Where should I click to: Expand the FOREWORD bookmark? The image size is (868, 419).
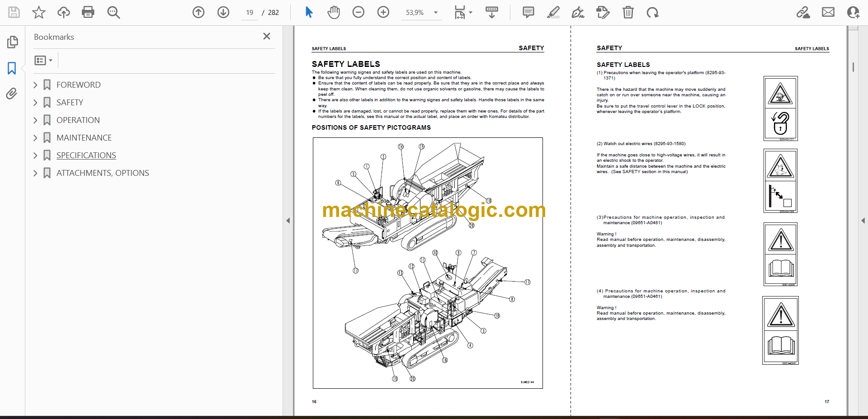(x=35, y=85)
